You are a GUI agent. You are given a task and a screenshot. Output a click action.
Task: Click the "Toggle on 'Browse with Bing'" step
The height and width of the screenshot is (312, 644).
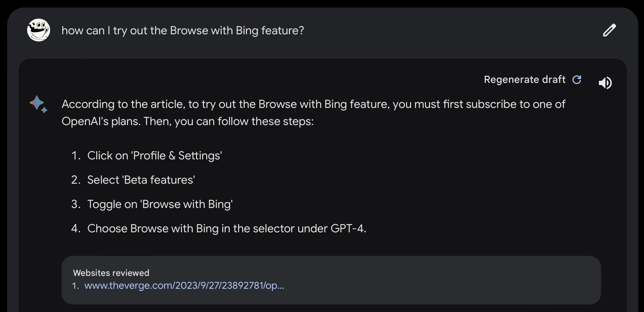click(x=160, y=204)
